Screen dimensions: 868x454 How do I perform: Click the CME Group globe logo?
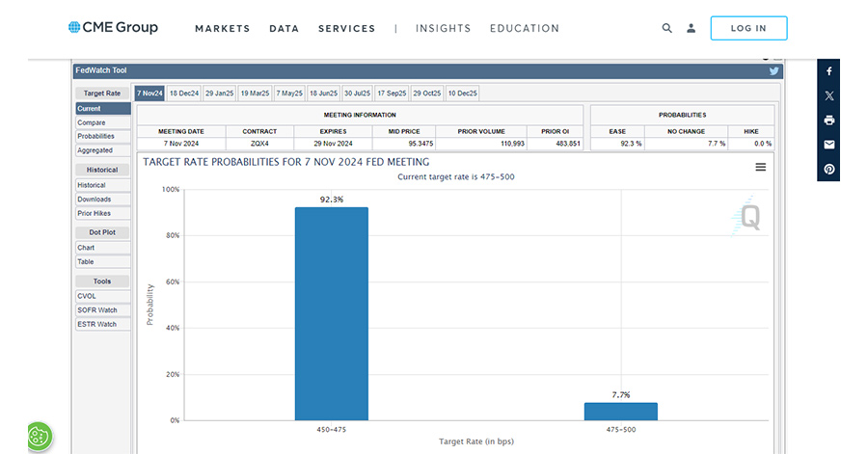pos(74,28)
